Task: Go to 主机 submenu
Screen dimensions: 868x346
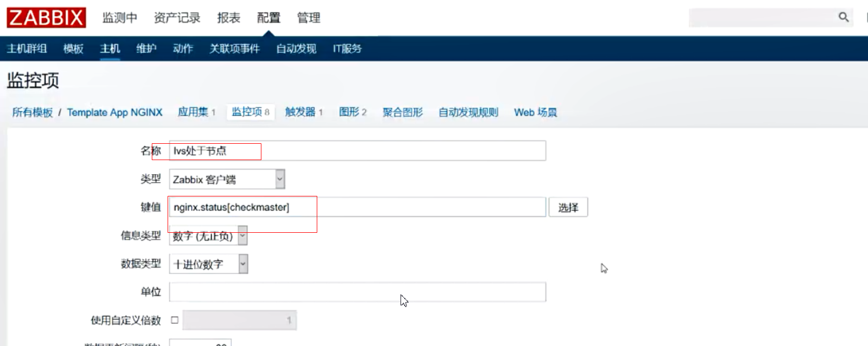Action: click(x=110, y=49)
